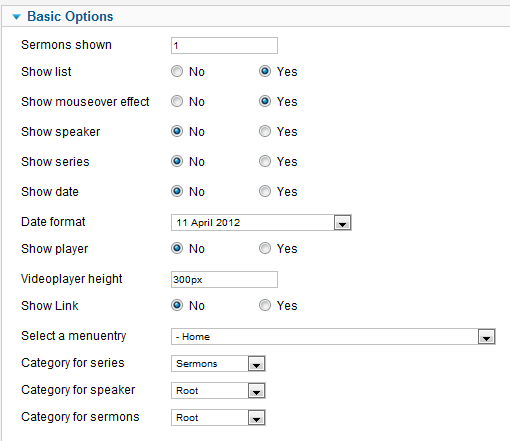
Task: Select Yes for Show series
Action: [x=265, y=161]
